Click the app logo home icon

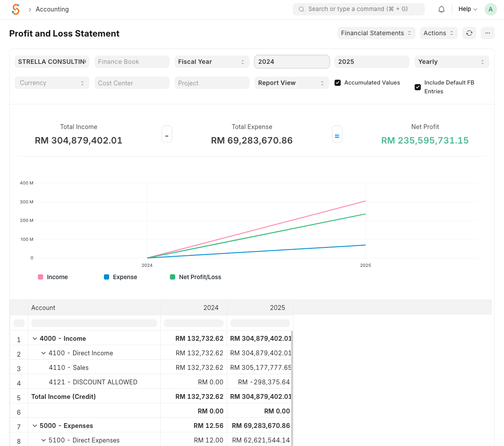tap(16, 9)
